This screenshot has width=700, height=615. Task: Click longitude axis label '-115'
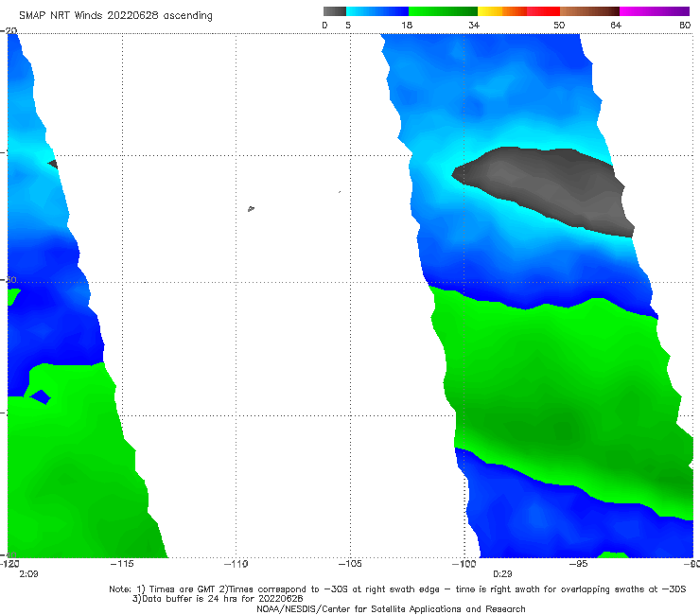(x=122, y=564)
